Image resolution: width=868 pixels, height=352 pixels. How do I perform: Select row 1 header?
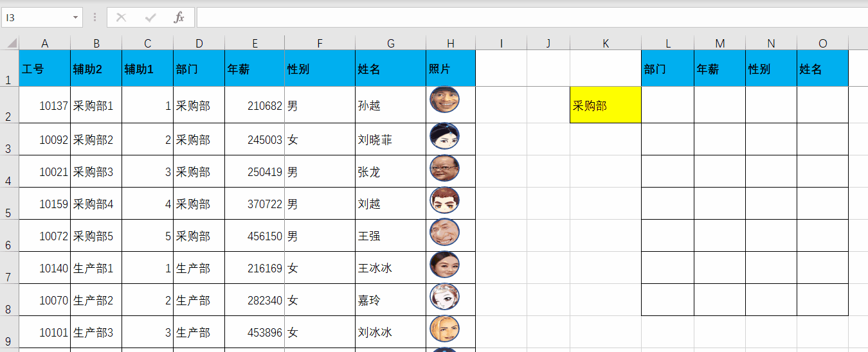point(9,68)
